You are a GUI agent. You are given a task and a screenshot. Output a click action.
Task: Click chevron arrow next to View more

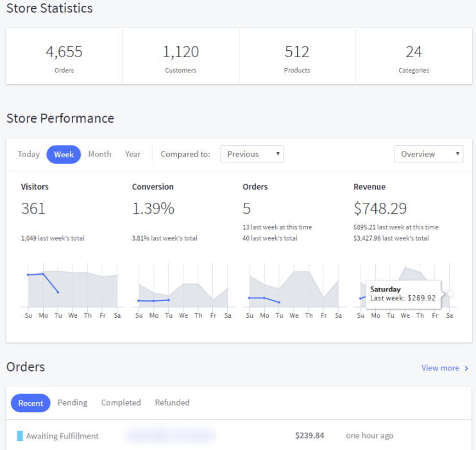(466, 368)
